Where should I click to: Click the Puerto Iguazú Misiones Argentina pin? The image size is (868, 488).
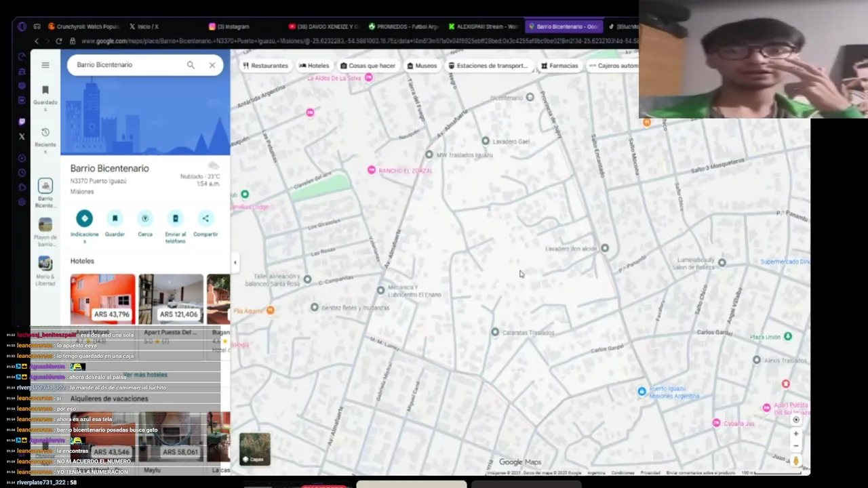(642, 391)
